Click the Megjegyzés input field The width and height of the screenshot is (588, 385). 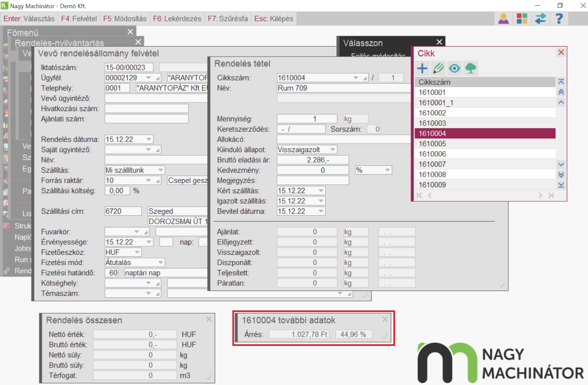[x=313, y=180]
